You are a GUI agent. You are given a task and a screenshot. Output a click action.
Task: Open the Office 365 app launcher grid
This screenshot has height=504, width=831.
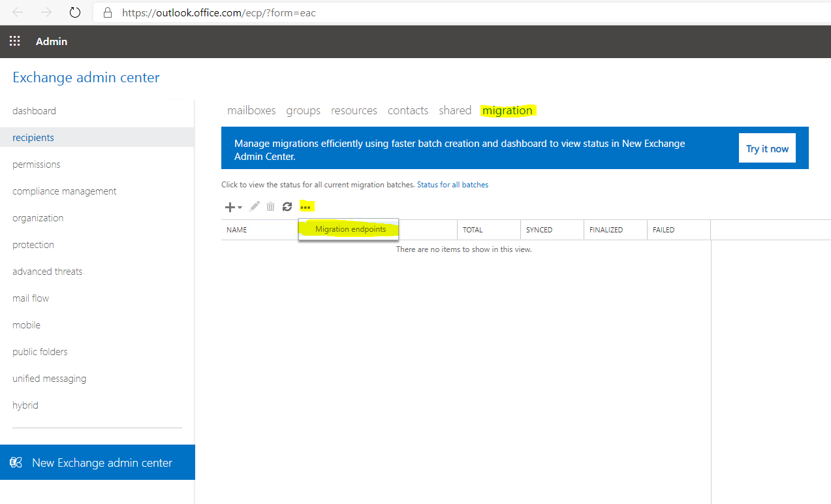pyautogui.click(x=14, y=40)
